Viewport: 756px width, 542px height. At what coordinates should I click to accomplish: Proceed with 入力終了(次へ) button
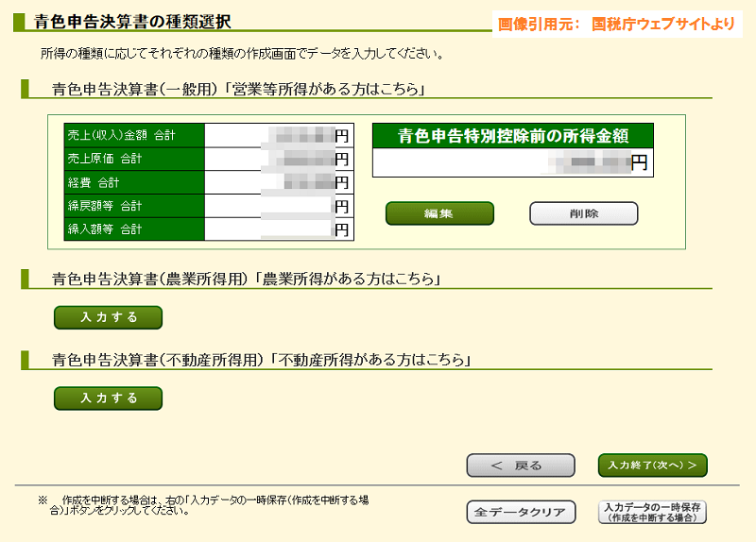(x=653, y=466)
